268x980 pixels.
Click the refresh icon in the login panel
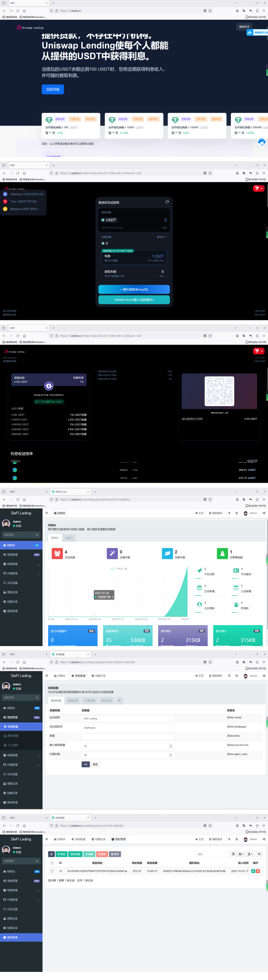167,202
